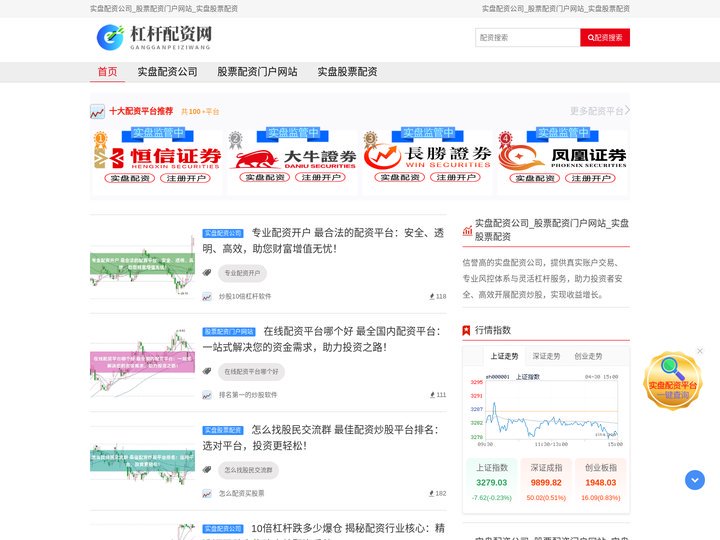Open article 专业配资开户 最合法的配资平台
Image resolution: width=720 pixels, height=540 pixels.
324,241
